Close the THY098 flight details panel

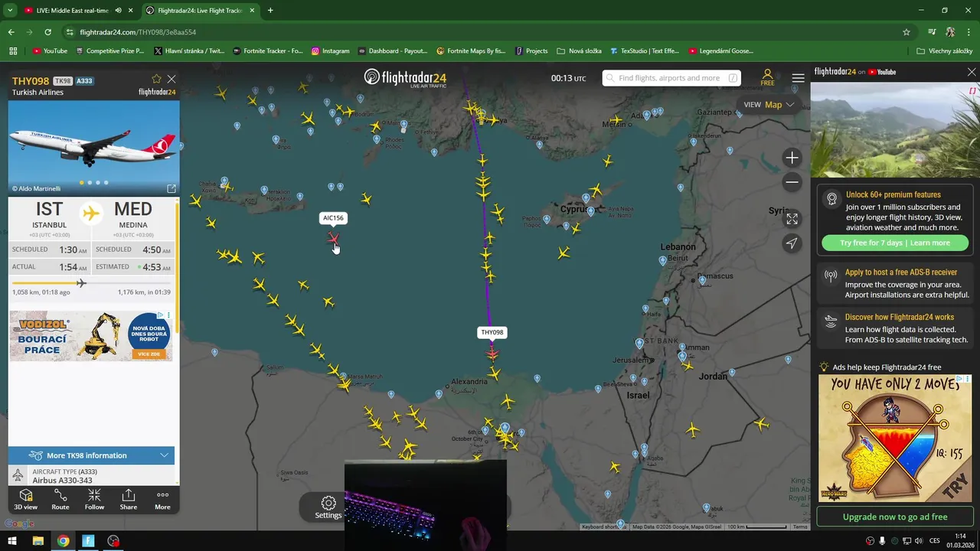[x=171, y=79]
